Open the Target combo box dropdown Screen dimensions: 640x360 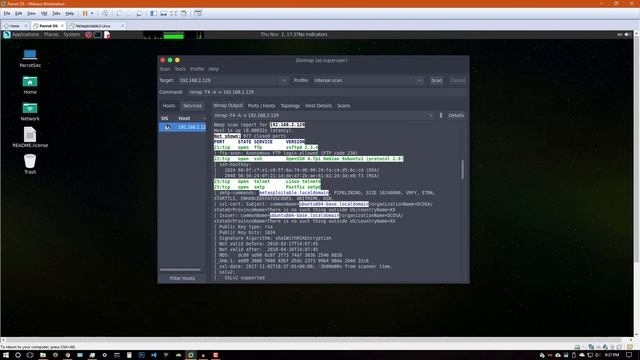tap(284, 81)
